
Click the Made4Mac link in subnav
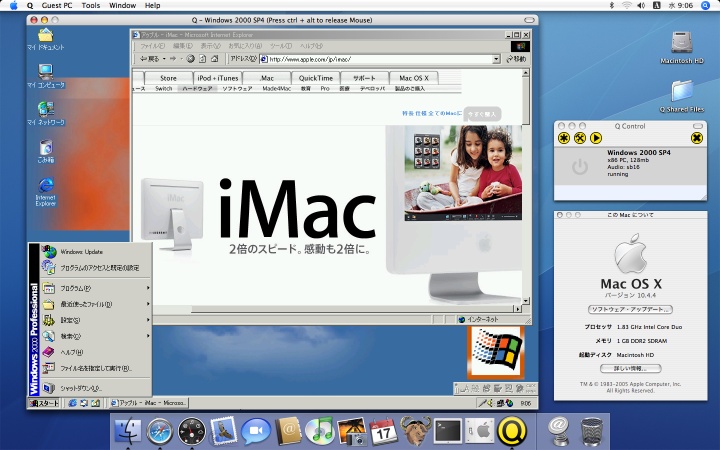click(x=276, y=89)
